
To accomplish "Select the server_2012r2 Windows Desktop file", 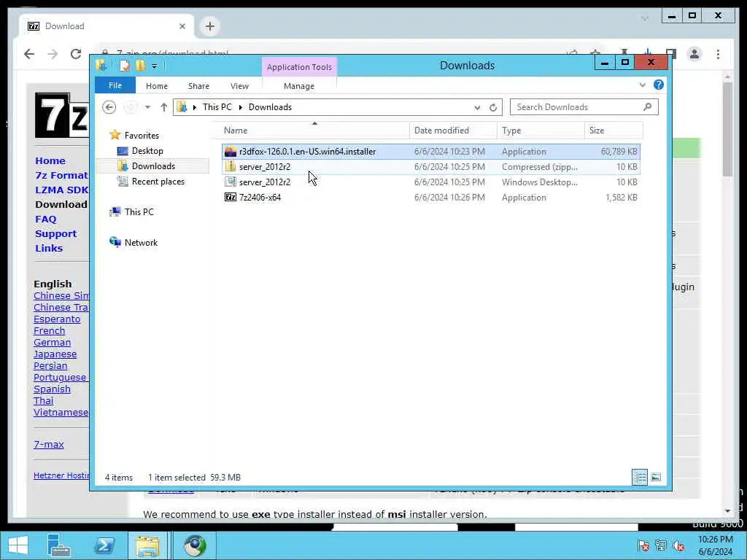I will point(431,182).
